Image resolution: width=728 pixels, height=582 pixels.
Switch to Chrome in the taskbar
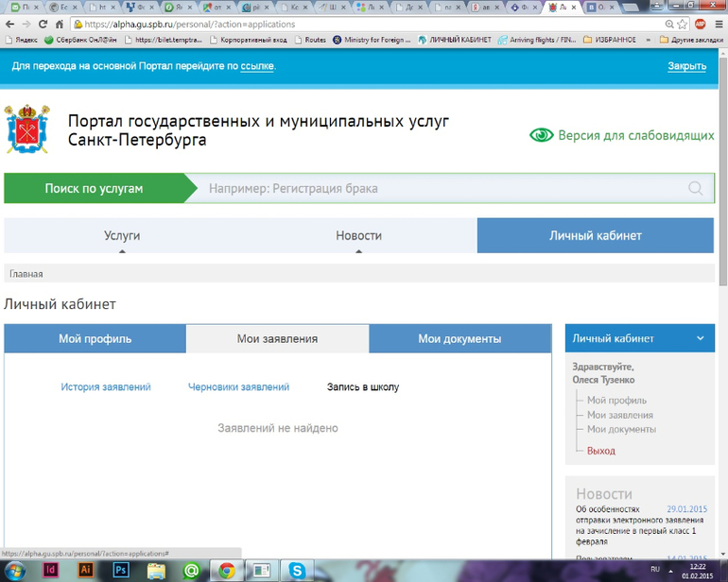click(x=227, y=571)
